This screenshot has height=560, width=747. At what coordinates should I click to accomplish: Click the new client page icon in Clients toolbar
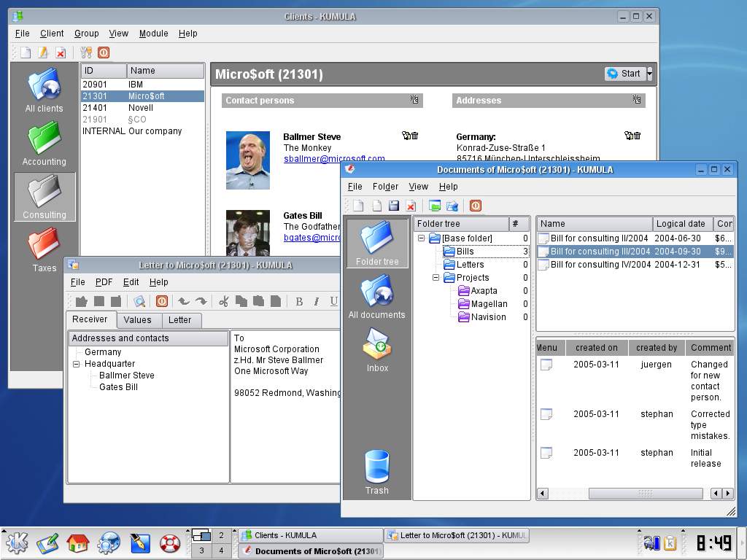(x=26, y=52)
